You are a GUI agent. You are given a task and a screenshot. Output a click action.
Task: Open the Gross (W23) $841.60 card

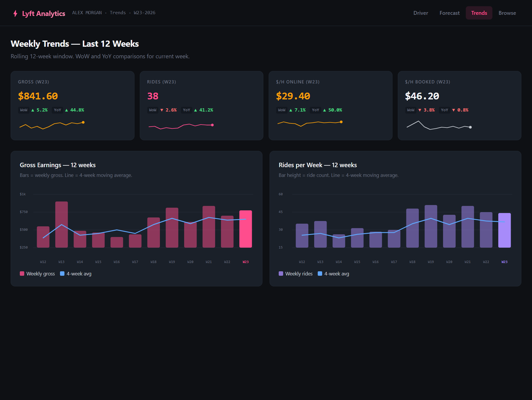coord(72,106)
